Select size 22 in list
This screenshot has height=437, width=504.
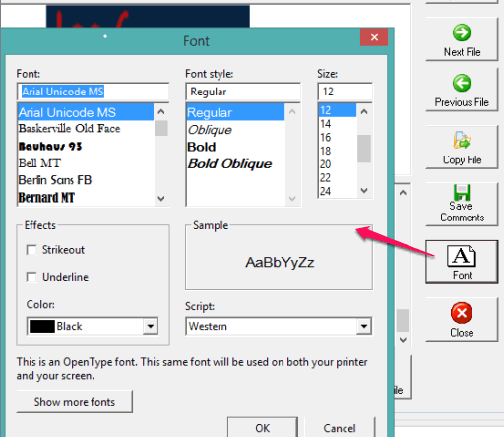point(338,177)
